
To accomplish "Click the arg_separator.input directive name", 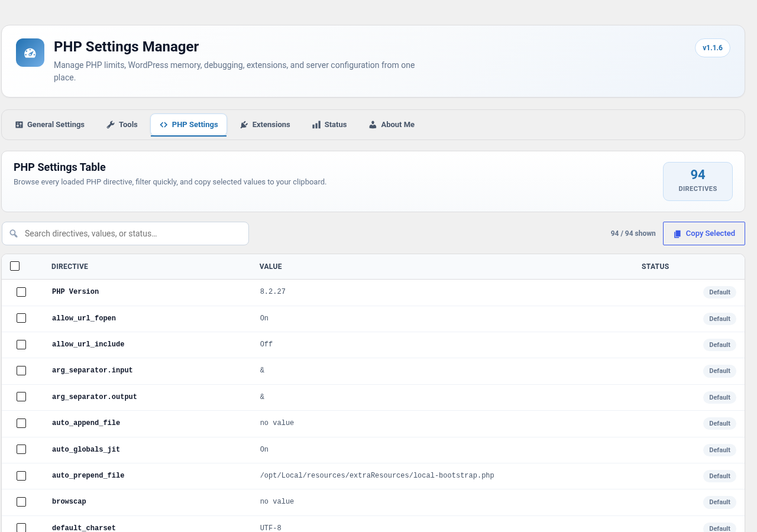I will [92, 371].
